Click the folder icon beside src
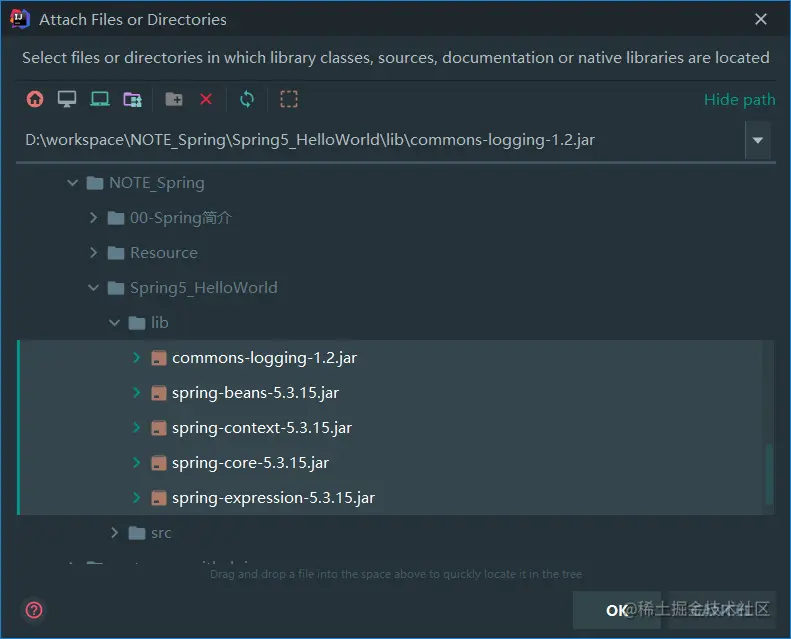791x639 pixels. click(137, 533)
